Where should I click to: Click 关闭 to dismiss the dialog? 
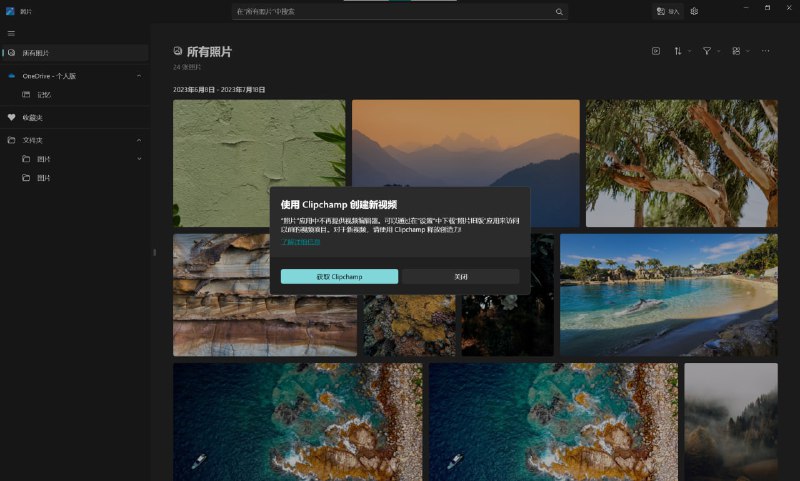click(x=461, y=276)
